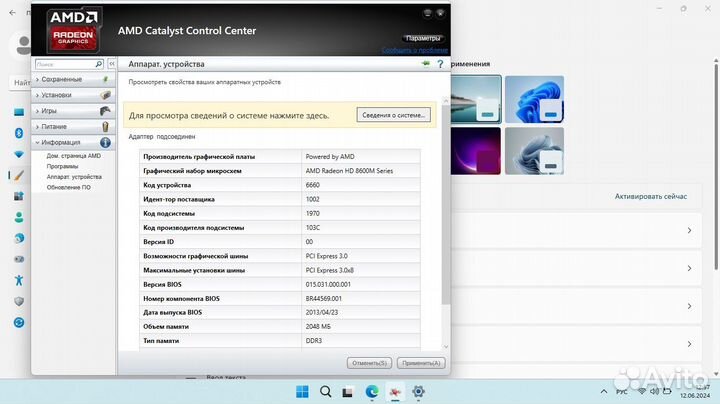
Task: Click the green pin icon beside help
Action: coord(426,64)
